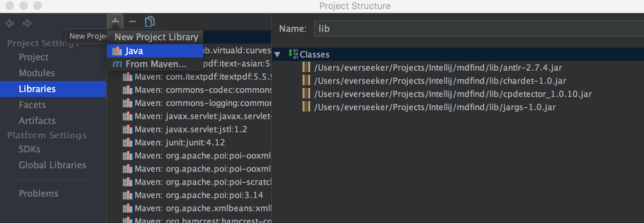Screen dimensions: 644x223
Task: Click library icon next to commons-logging
Action: (x=127, y=103)
